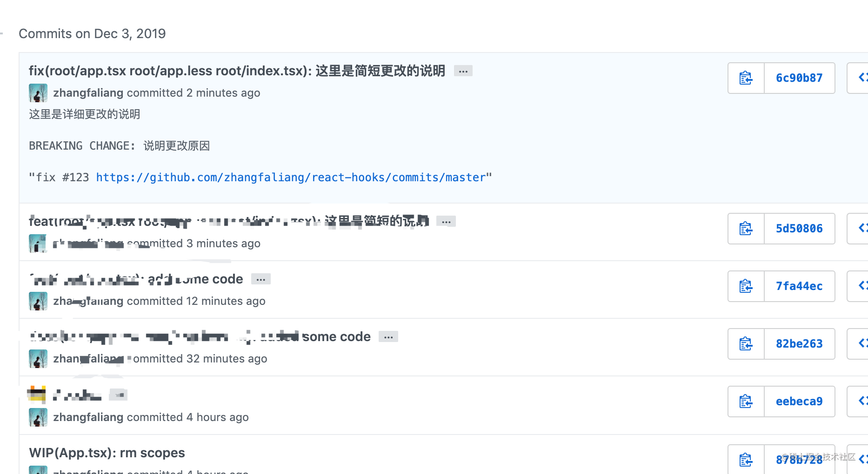Copy full SHA of commit 5d50806
Viewport: 868px width, 474px height.
pos(746,228)
